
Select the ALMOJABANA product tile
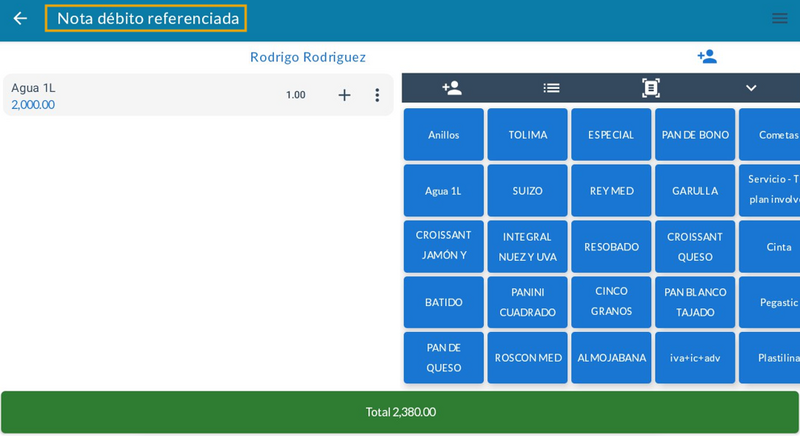coord(611,358)
